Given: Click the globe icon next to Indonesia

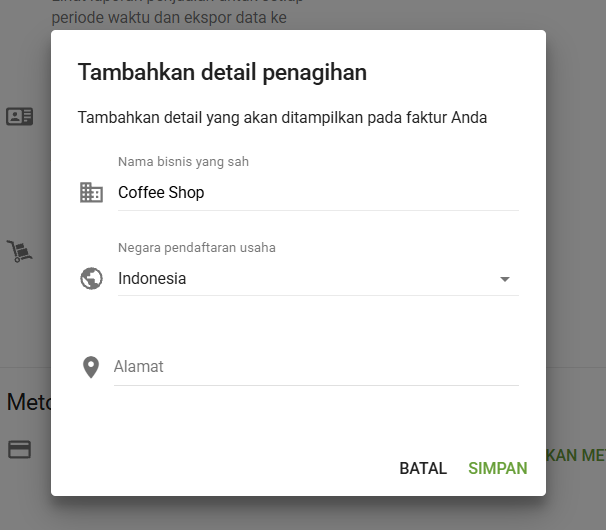Looking at the screenshot, I should [x=91, y=278].
